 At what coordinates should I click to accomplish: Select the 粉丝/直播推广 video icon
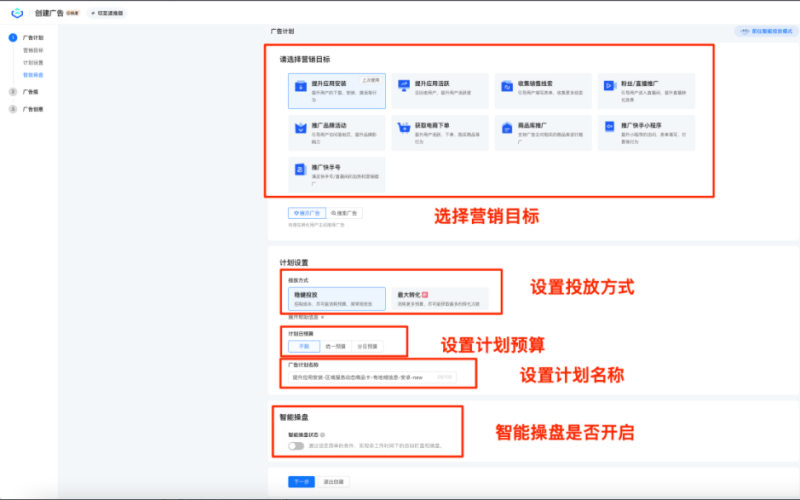point(610,86)
